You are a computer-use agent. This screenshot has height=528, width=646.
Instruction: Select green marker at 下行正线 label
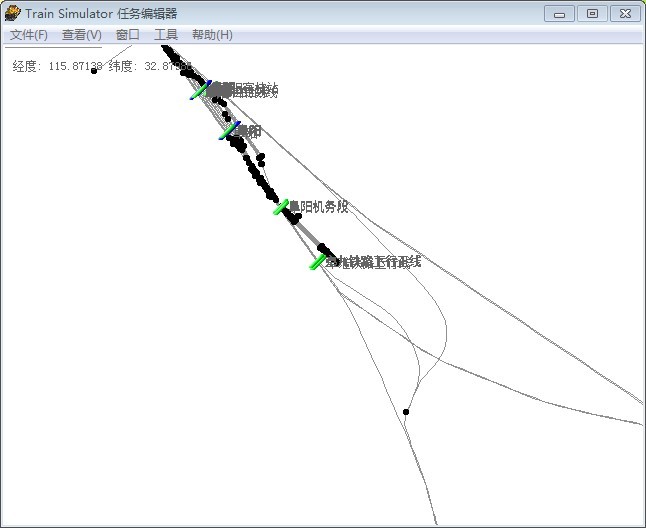pyautogui.click(x=318, y=262)
